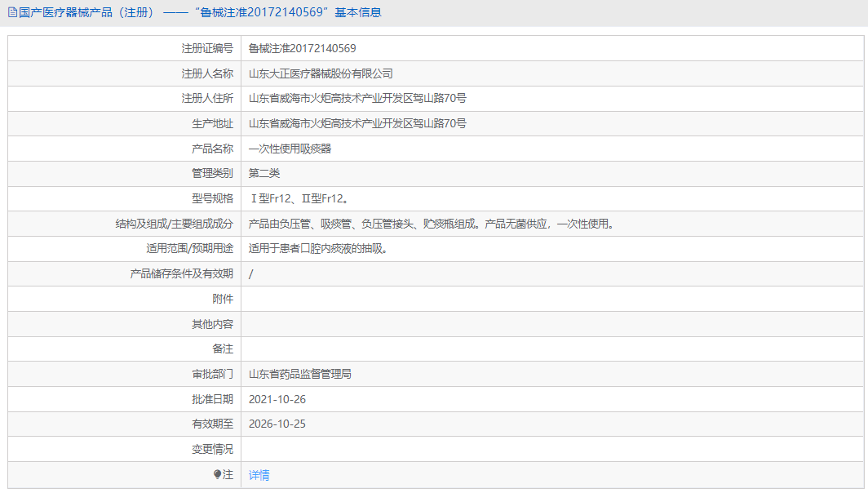Click the 管理类别 value 第二类
This screenshot has height=493, width=868.
pos(264,173)
